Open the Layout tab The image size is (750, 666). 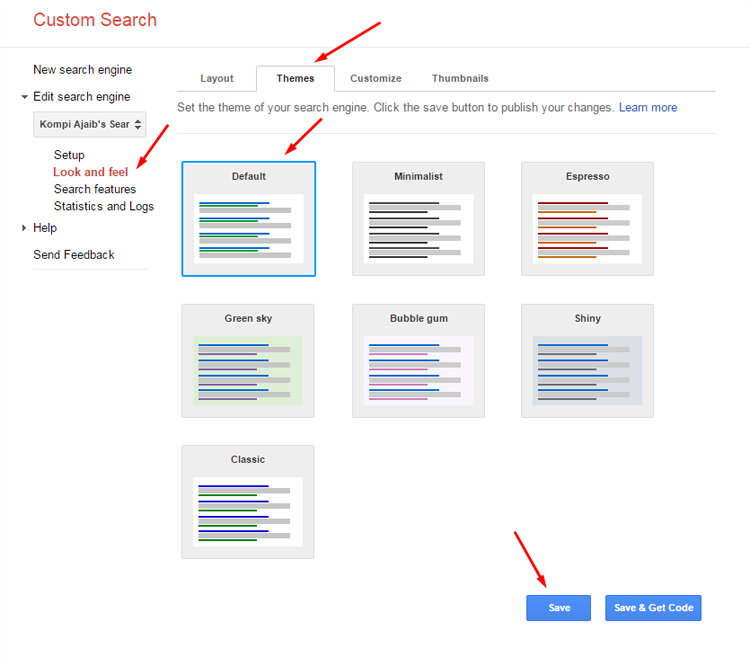click(x=217, y=78)
